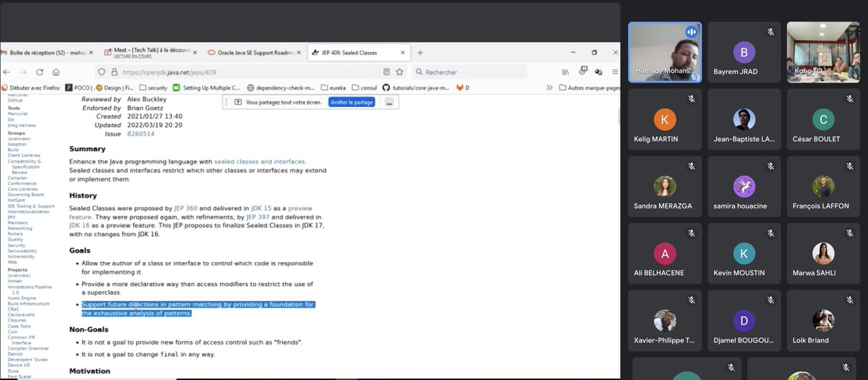Open reader view icon in address bar
The width and height of the screenshot is (868, 380).
tap(387, 72)
